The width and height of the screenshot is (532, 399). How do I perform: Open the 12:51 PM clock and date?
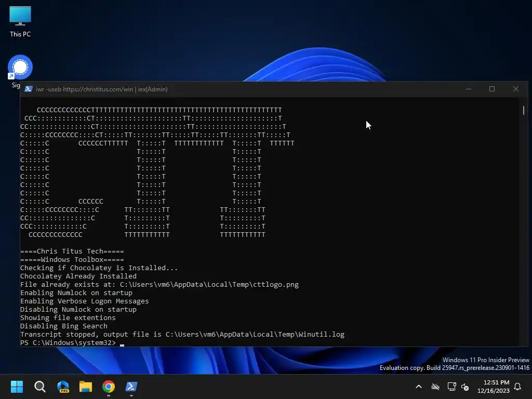[494, 387]
